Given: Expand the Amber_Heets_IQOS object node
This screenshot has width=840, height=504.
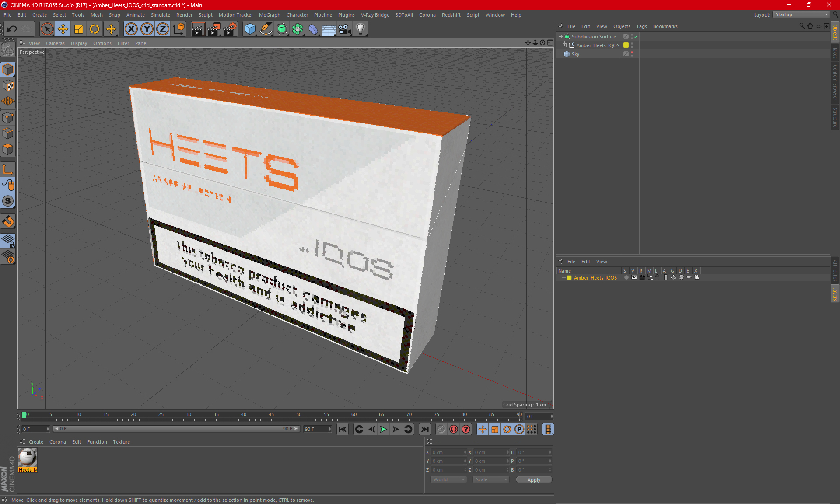Looking at the screenshot, I should (x=565, y=45).
